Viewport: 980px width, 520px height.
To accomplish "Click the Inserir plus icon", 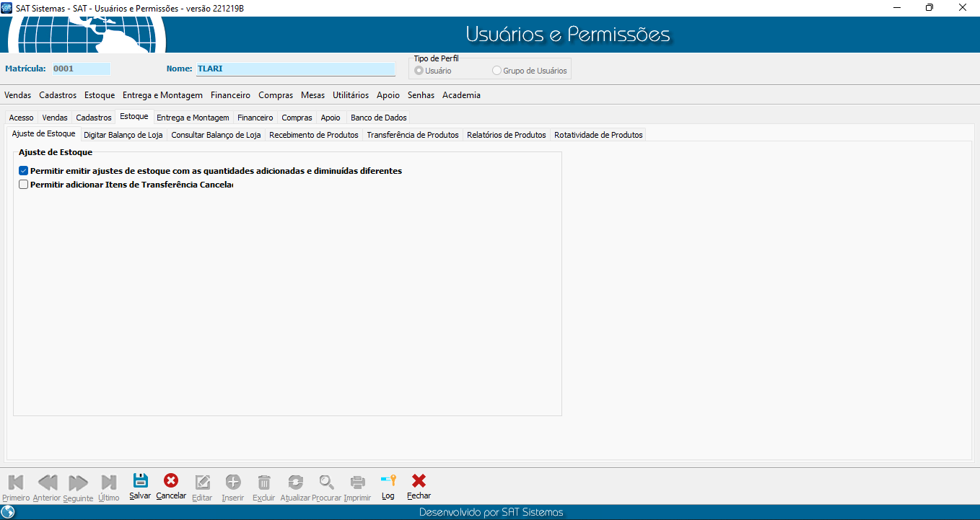I will tap(233, 482).
